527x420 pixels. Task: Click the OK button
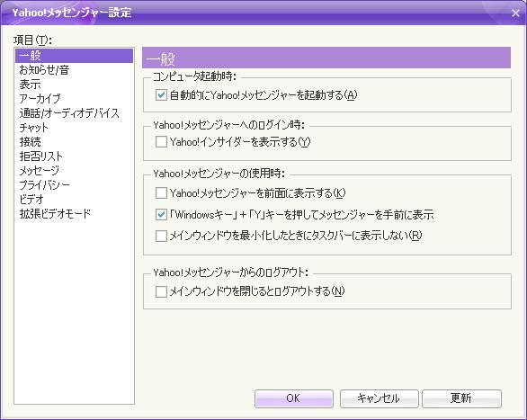[x=294, y=398]
